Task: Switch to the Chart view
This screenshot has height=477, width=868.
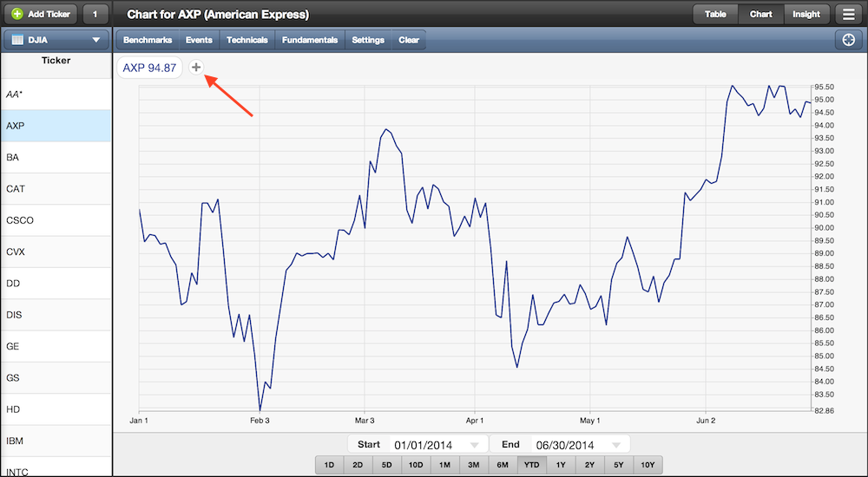Action: [760, 15]
